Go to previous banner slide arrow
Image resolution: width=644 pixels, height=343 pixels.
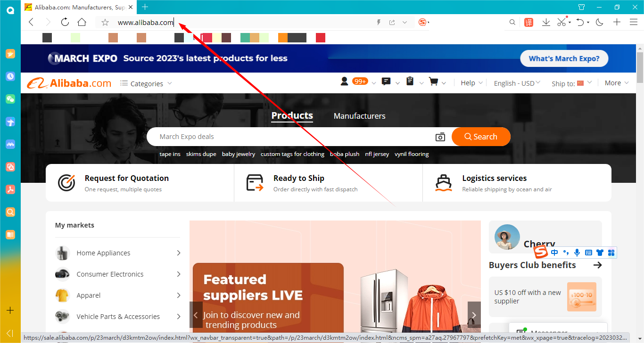196,315
